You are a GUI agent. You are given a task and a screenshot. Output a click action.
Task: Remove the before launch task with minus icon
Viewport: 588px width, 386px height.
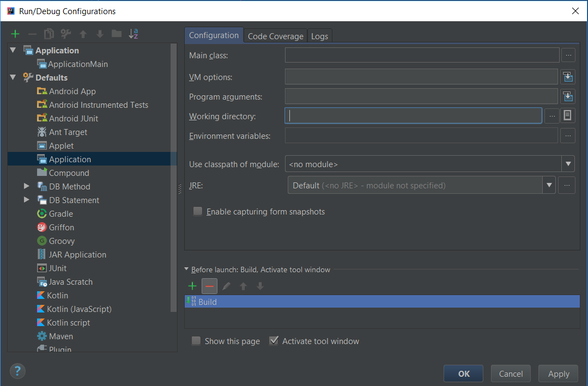(x=209, y=286)
